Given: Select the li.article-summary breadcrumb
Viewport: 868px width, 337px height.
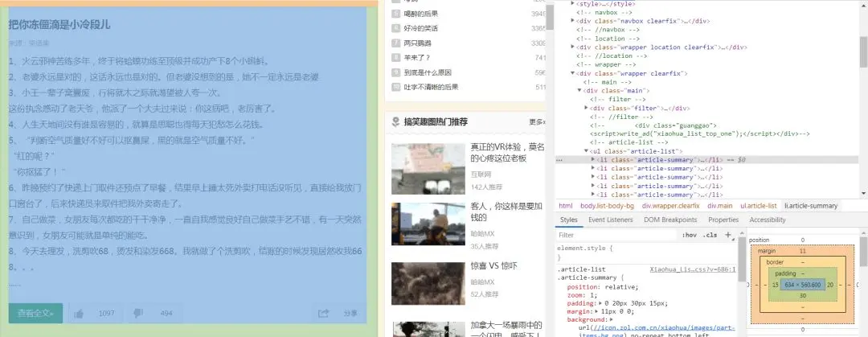Looking at the screenshot, I should coord(810,206).
